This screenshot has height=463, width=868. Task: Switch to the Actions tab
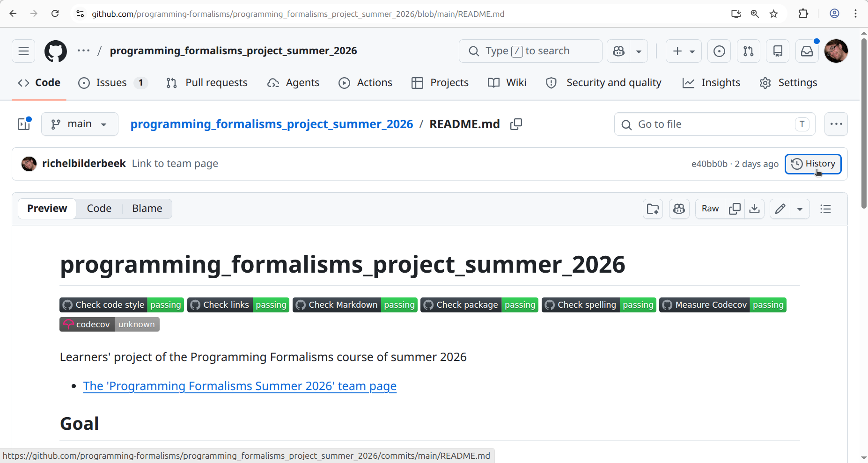[365, 83]
